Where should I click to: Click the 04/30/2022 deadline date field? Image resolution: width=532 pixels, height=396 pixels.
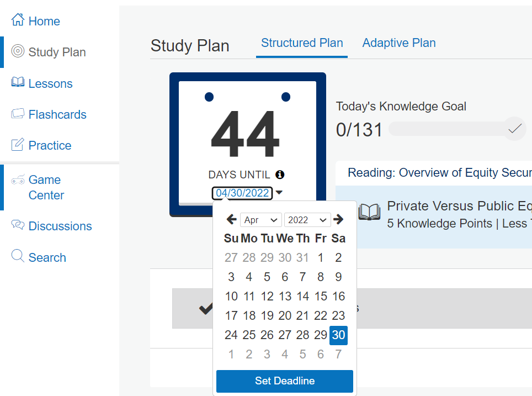[242, 193]
